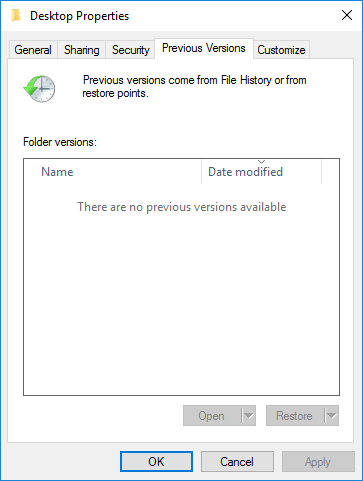
Task: Open the Sharing tab
Action: [x=82, y=50]
